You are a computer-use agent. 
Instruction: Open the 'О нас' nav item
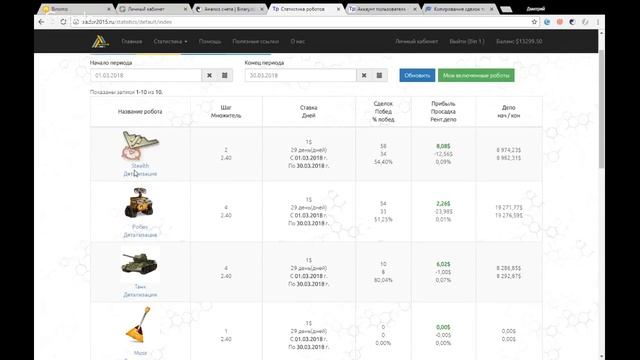point(298,41)
